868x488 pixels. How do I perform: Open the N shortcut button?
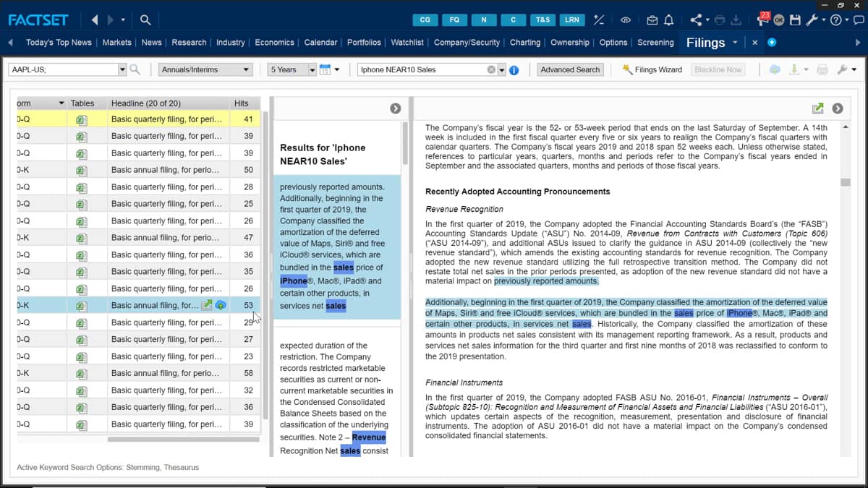[x=484, y=20]
